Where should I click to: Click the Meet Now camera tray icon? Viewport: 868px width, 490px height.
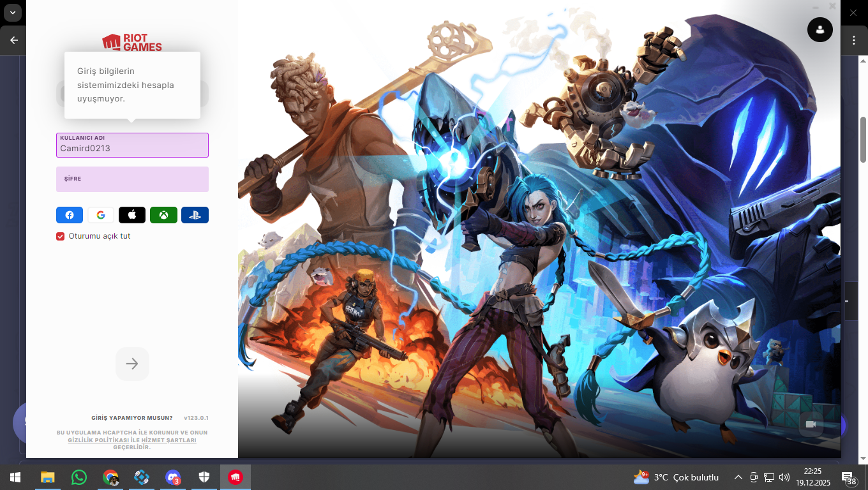(754, 477)
